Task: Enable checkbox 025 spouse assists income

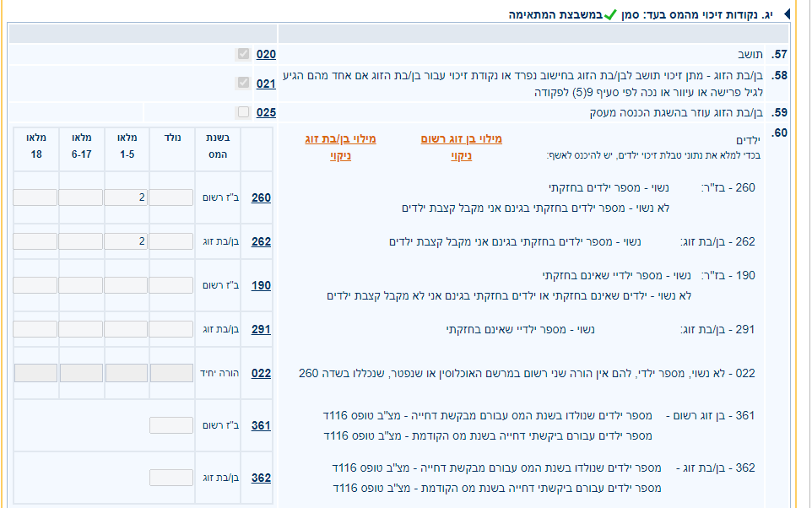Action: point(243,112)
